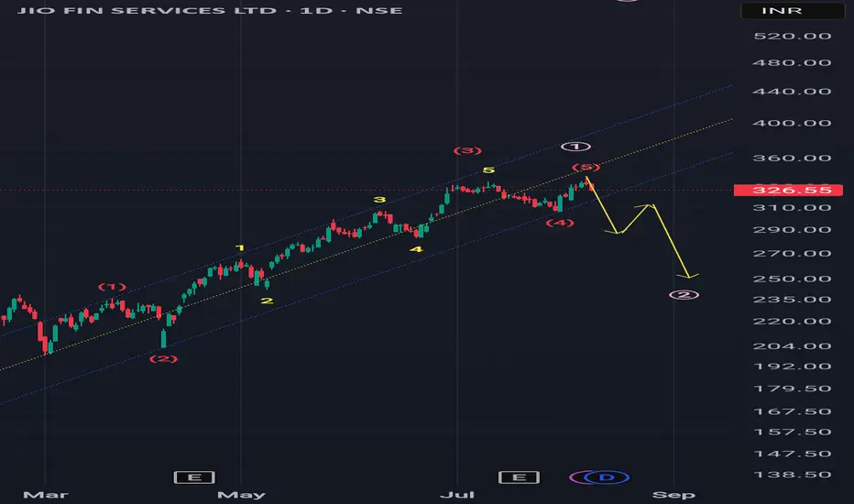
Task: Select the red (1) wave label
Action: coord(112,287)
